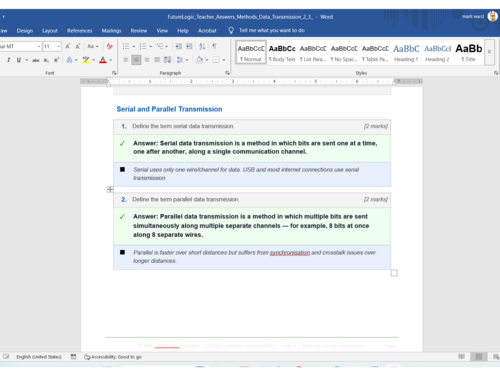Image resolution: width=500 pixels, height=375 pixels.
Task: Apply the Heading 2 style
Action: tap(437, 52)
